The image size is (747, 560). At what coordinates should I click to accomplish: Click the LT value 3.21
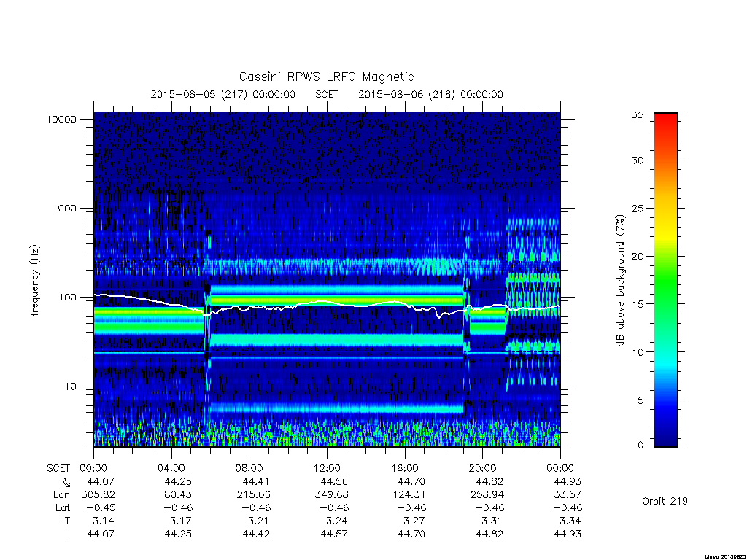(259, 521)
